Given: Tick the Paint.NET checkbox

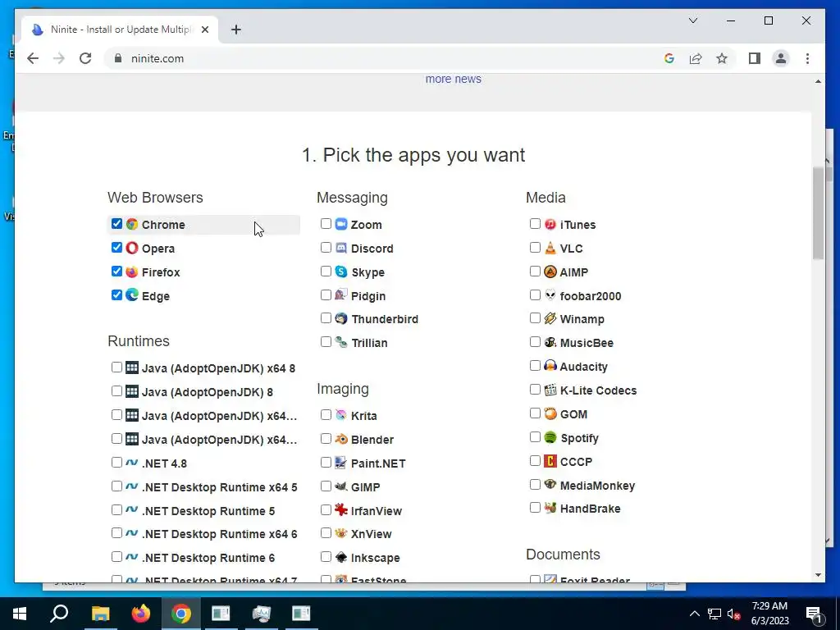Looking at the screenshot, I should (326, 462).
